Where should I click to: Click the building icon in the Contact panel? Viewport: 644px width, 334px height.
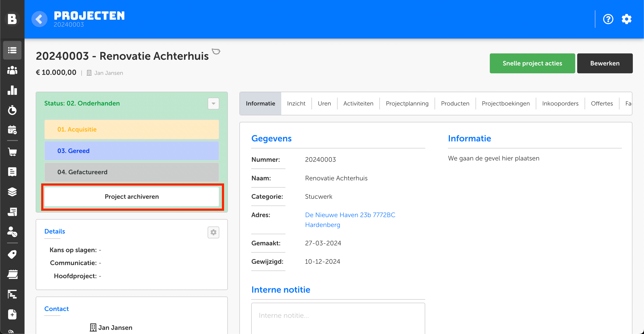(93, 327)
